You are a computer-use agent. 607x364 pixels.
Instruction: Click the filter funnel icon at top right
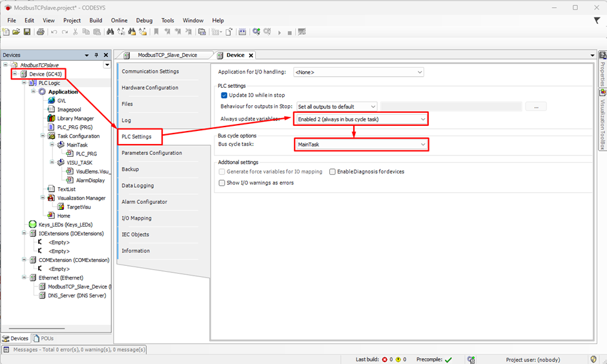[597, 21]
